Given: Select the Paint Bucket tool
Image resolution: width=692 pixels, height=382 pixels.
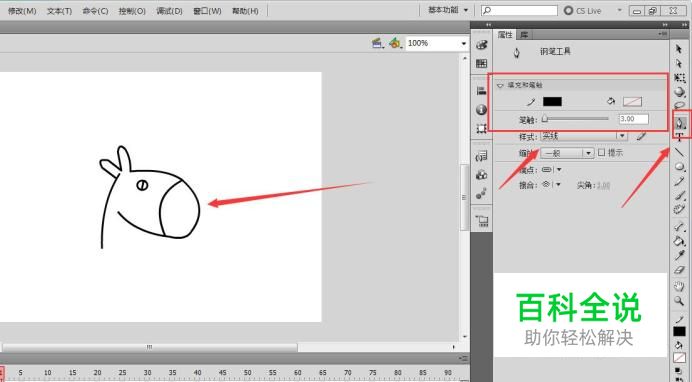Looking at the screenshot, I should click(679, 241).
